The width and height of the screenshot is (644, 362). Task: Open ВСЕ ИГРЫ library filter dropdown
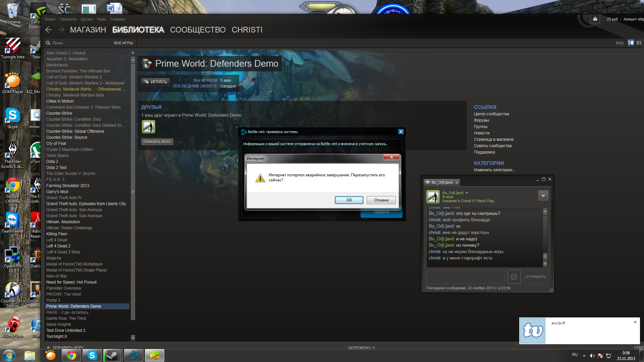pyautogui.click(x=123, y=43)
